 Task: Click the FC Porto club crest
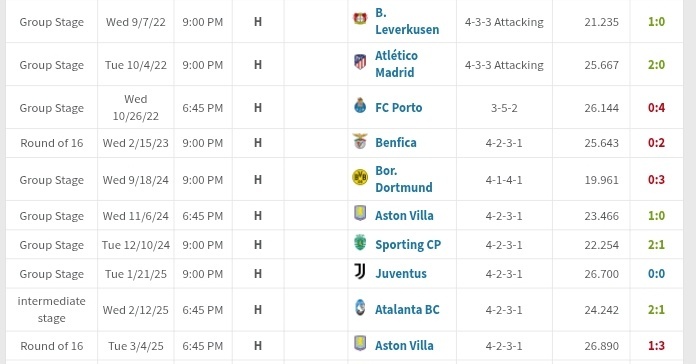(x=360, y=105)
